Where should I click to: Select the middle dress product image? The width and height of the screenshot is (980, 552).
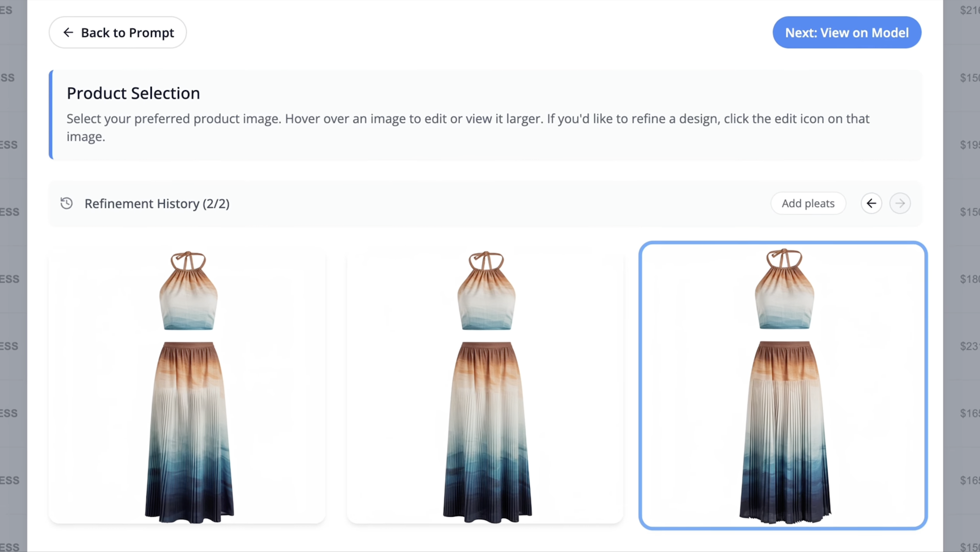point(485,386)
